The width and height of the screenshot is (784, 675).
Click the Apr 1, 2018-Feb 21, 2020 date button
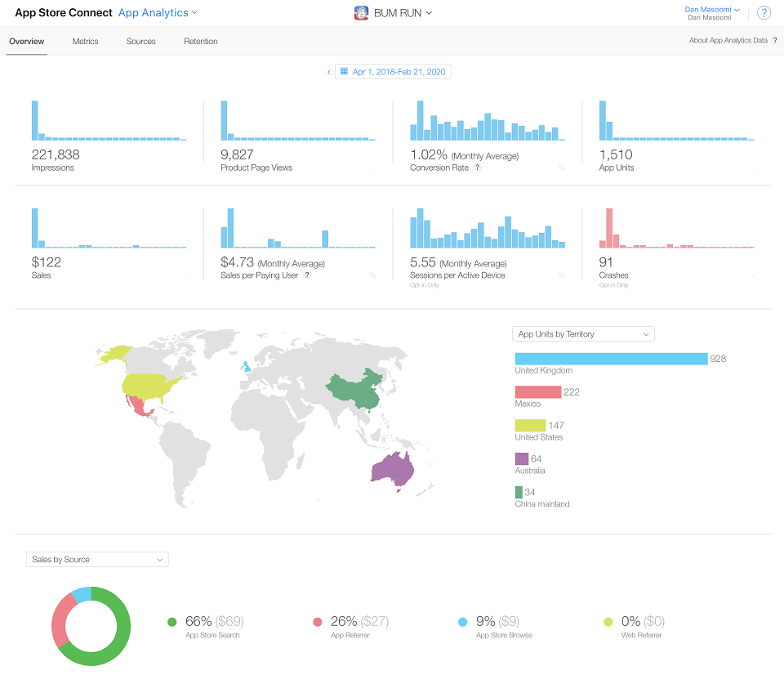pos(393,72)
